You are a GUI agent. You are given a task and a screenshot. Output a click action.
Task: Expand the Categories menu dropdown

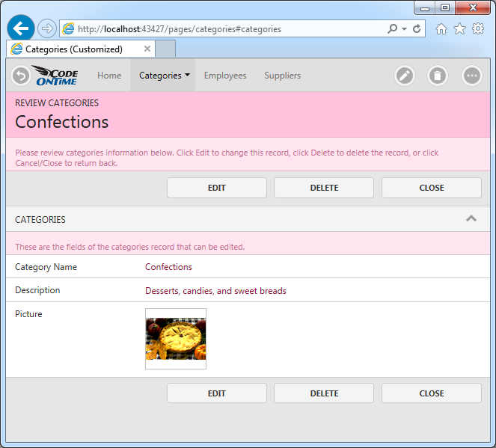tap(164, 76)
